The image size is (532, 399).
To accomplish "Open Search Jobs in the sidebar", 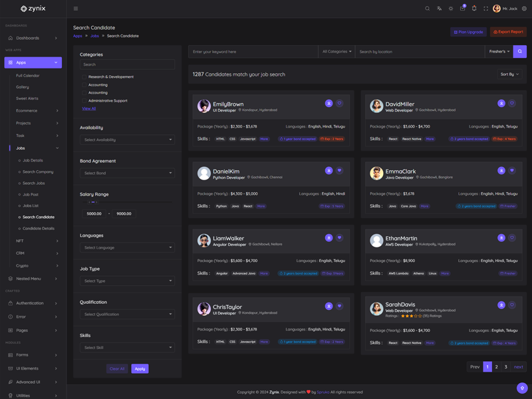I will [33, 183].
